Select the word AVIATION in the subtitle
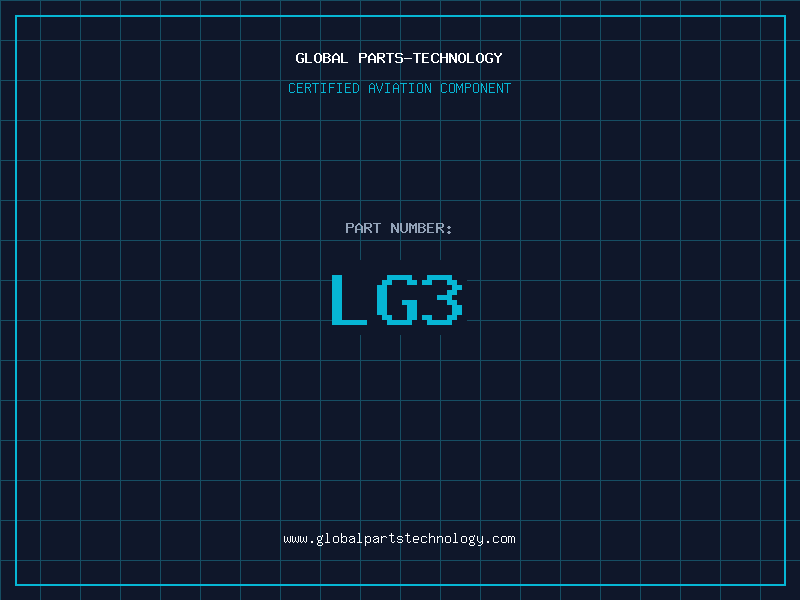Image resolution: width=800 pixels, height=600 pixels. pyautogui.click(x=400, y=88)
